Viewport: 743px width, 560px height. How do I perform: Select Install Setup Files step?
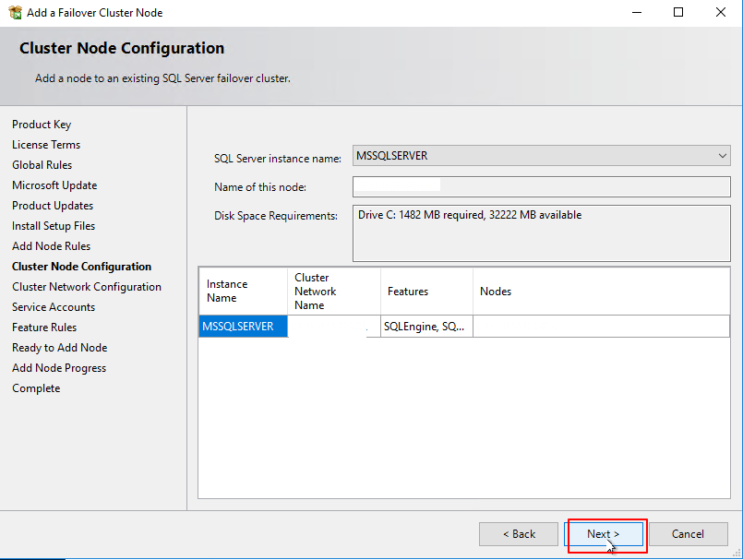[x=54, y=226]
